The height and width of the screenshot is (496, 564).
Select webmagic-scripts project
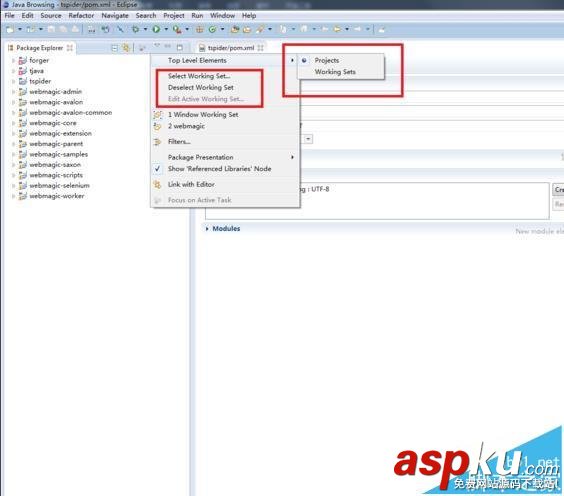point(56,175)
